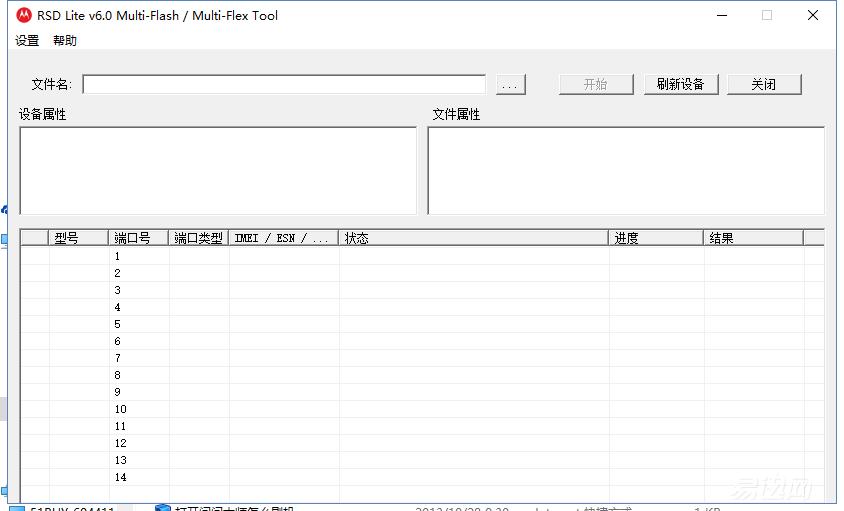This screenshot has width=844, height=511.
Task: Select port row 13
Action: (422, 460)
